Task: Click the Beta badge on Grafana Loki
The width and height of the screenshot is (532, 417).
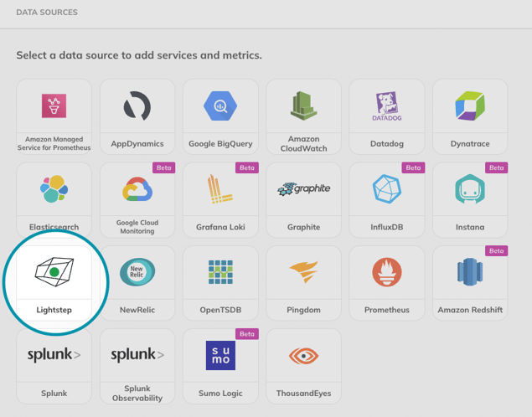Action: click(x=246, y=167)
